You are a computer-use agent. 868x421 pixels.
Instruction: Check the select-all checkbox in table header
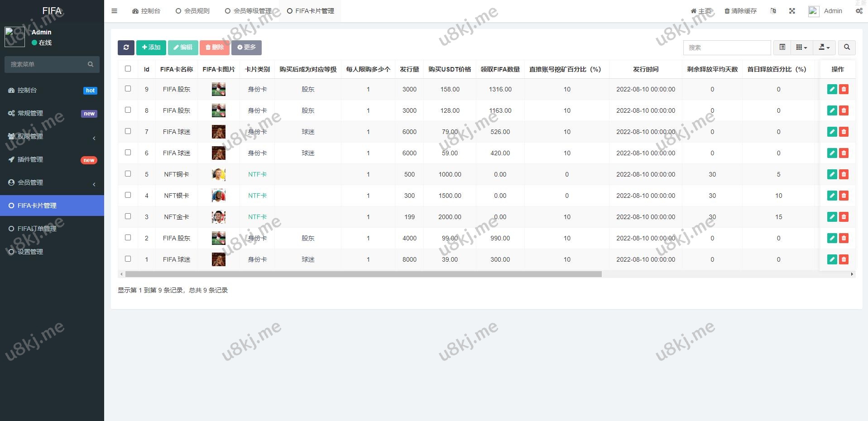tap(128, 69)
